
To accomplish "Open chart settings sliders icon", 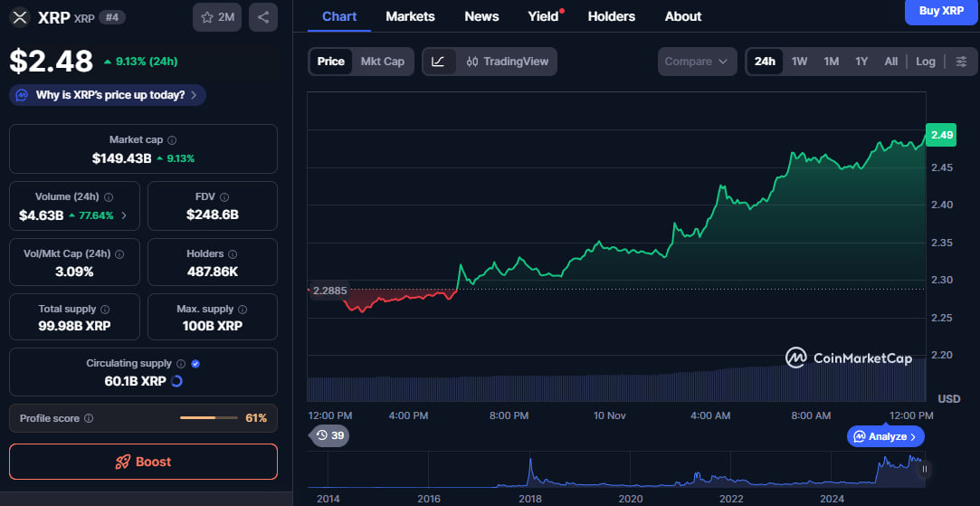I will 961,62.
